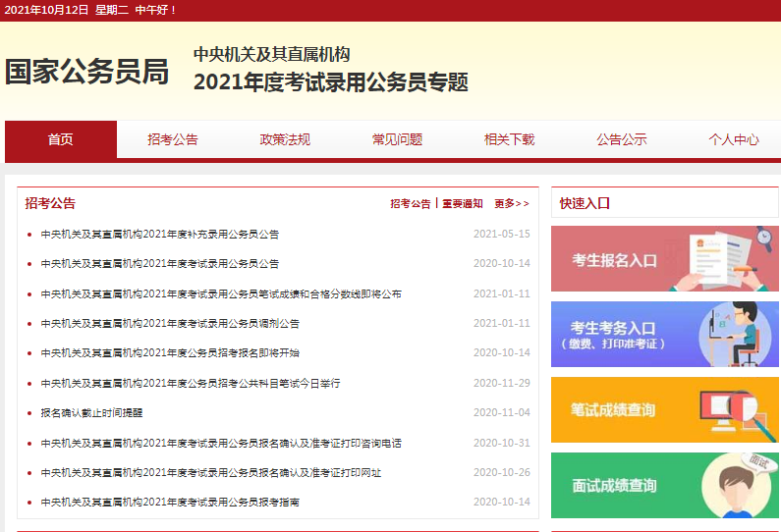Open 常见问题 navigation item
This screenshot has width=781, height=532.
397,139
